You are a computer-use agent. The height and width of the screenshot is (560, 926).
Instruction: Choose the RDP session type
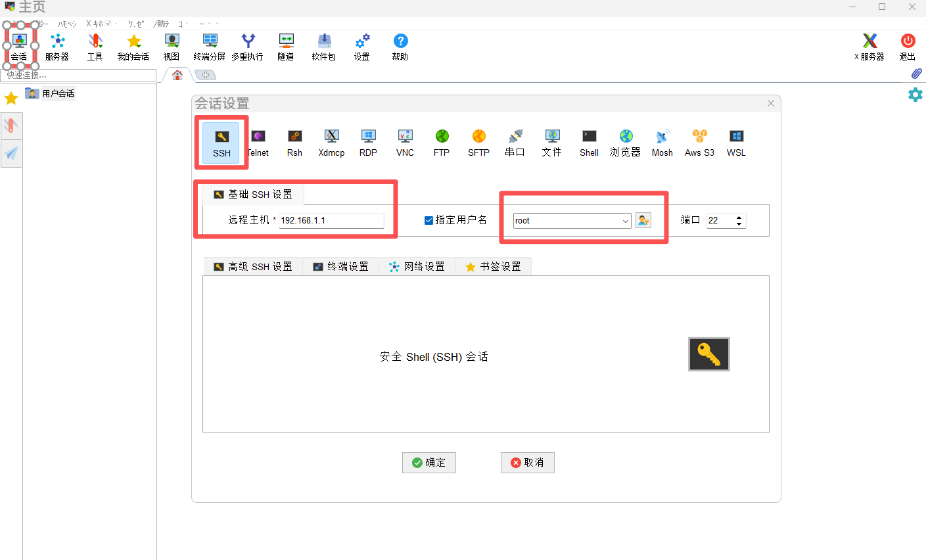pos(368,143)
